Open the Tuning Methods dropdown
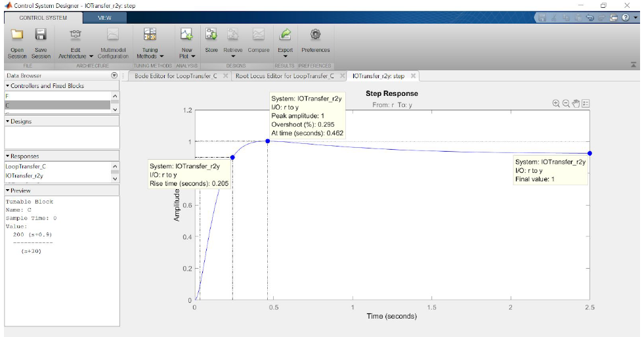644x337 pixels. pos(150,53)
